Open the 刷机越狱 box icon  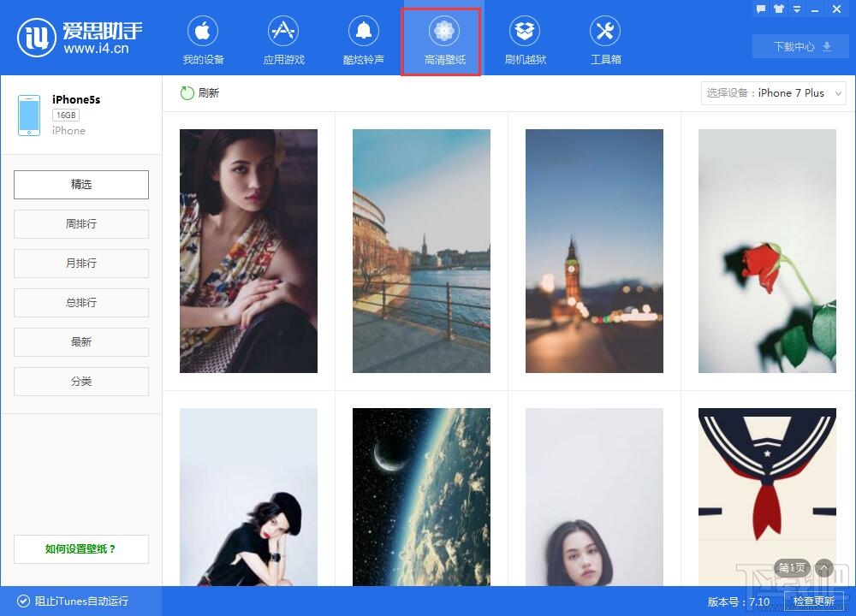tap(525, 31)
